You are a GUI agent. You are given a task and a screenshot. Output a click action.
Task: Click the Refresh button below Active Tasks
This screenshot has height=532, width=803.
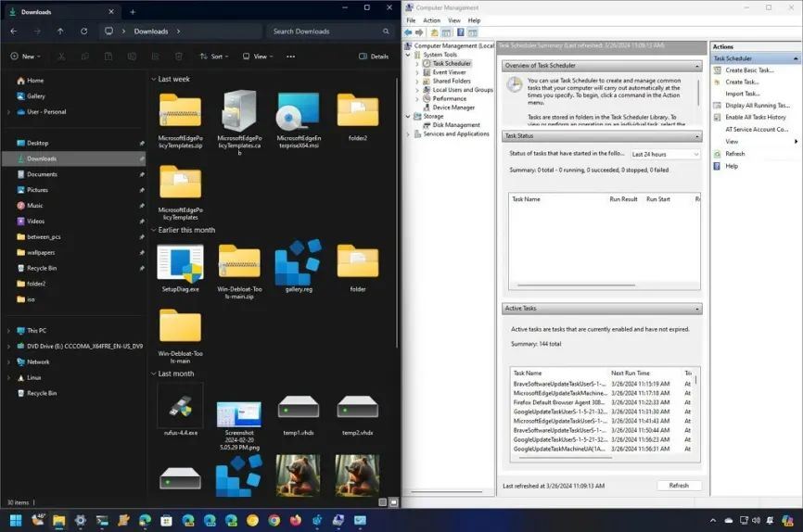click(x=679, y=485)
